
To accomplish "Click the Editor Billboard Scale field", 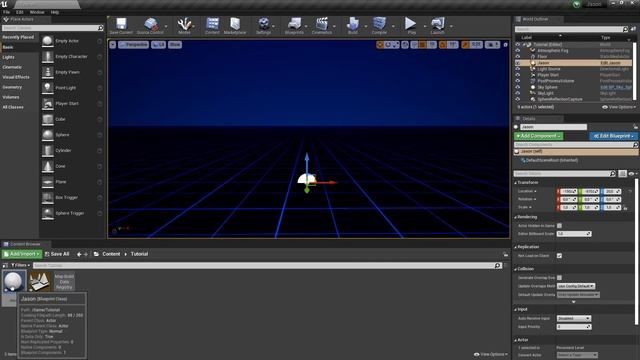I will [x=574, y=234].
